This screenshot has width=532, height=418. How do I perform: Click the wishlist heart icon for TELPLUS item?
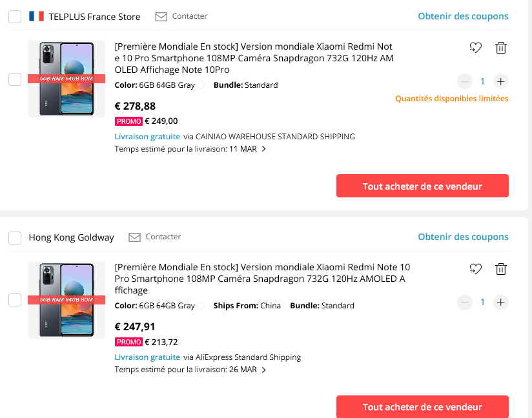tap(476, 48)
